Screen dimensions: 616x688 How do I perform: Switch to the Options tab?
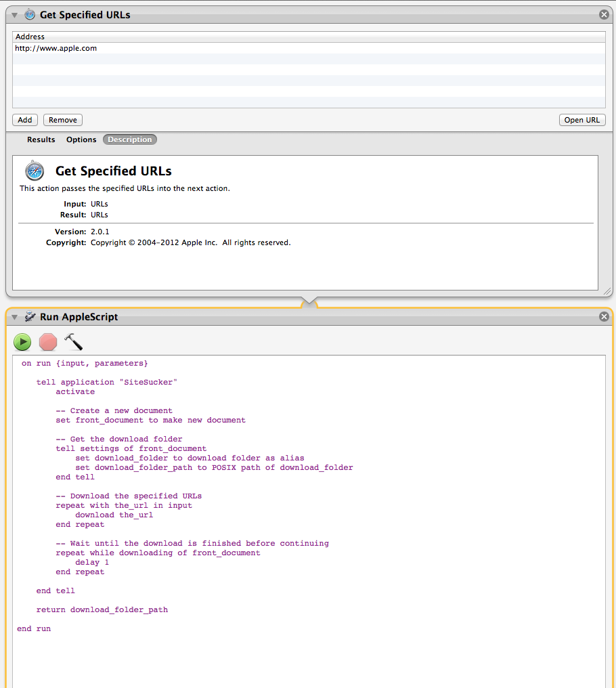[x=81, y=139]
